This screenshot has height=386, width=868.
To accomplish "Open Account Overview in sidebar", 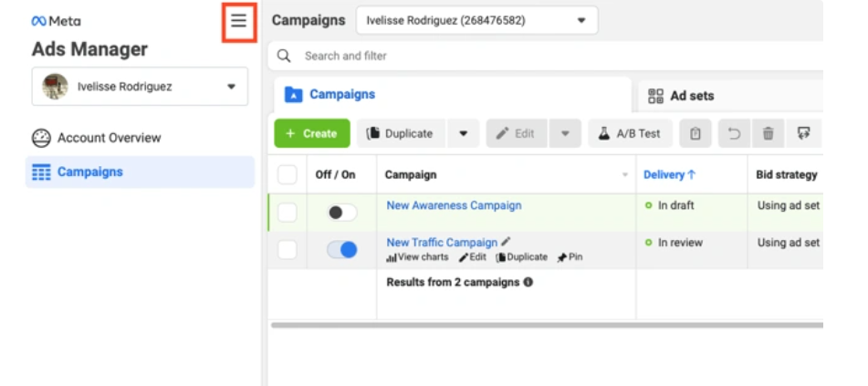I will pos(140,138).
